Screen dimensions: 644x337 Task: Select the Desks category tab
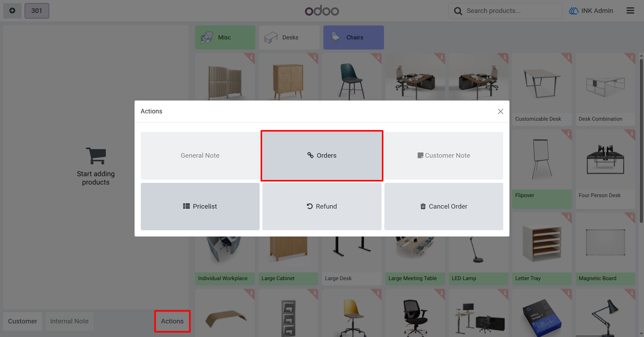289,37
